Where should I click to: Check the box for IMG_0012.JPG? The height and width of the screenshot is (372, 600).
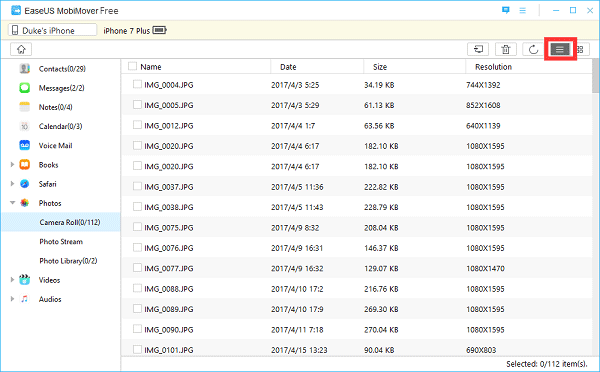pyautogui.click(x=137, y=125)
